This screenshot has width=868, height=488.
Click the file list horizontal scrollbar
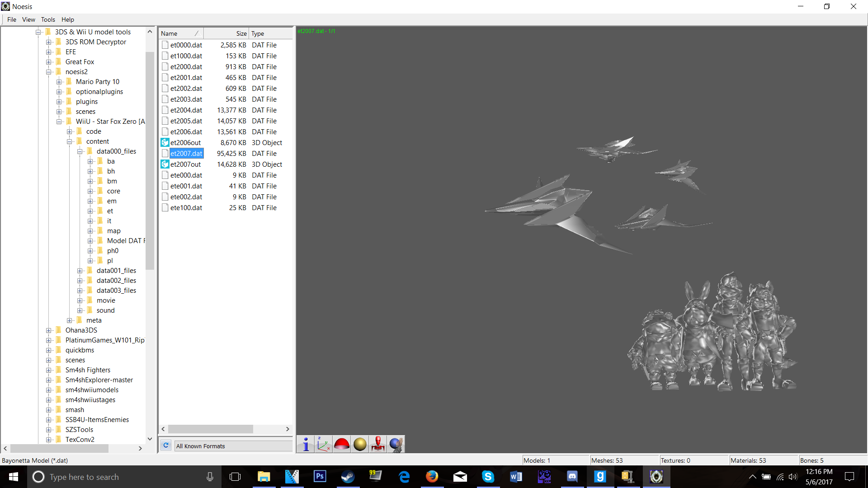tap(211, 429)
